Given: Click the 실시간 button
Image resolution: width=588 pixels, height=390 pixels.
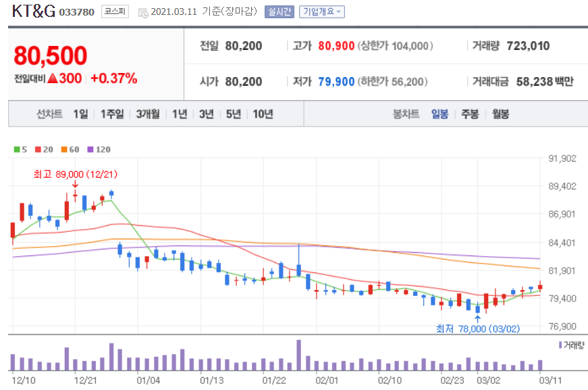Looking at the screenshot, I should (279, 11).
